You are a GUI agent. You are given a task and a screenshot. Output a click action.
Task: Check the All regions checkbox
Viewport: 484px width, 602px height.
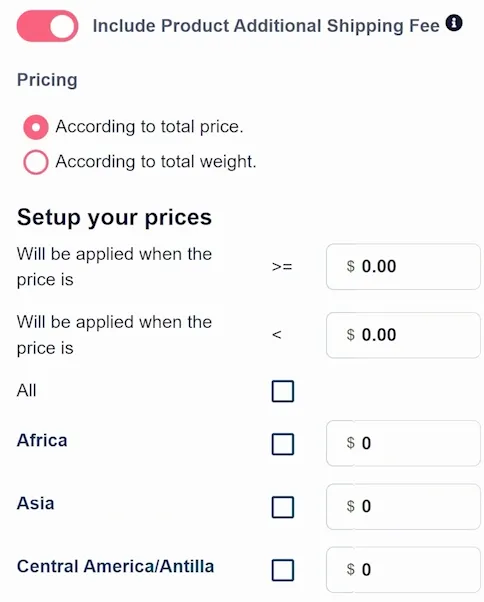(x=283, y=391)
